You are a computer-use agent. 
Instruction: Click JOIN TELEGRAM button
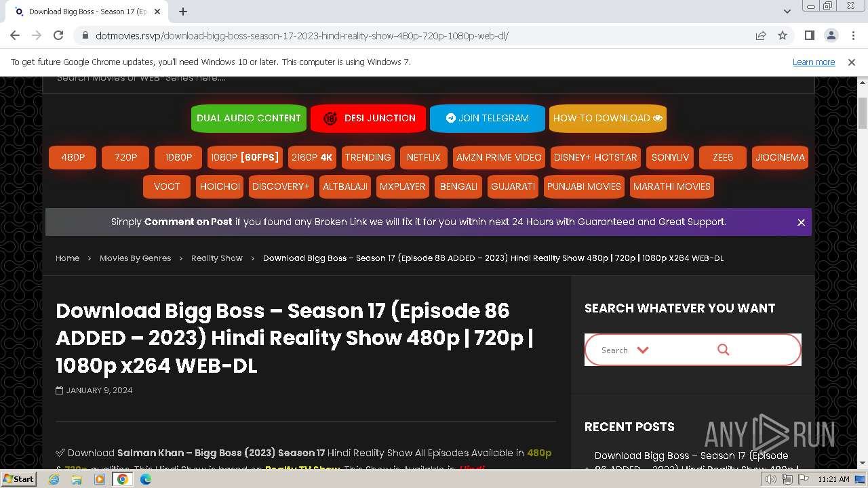[488, 118]
